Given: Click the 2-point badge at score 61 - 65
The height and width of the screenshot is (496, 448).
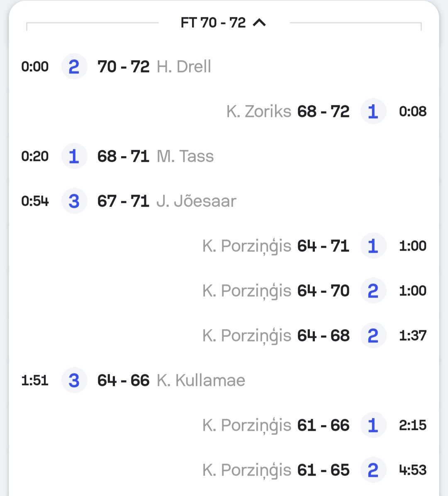Looking at the screenshot, I should tap(373, 470).
